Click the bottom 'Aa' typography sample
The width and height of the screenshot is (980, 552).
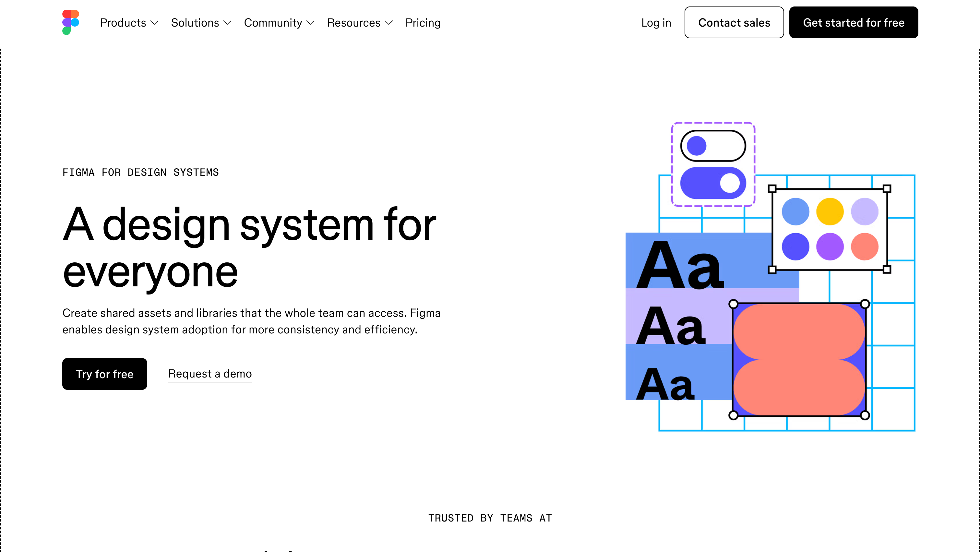(665, 384)
